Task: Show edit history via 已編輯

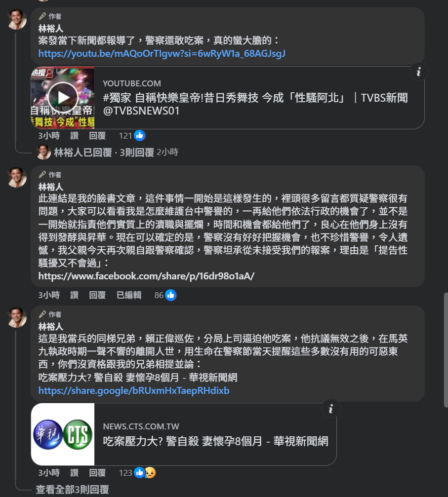Action: pos(129,295)
